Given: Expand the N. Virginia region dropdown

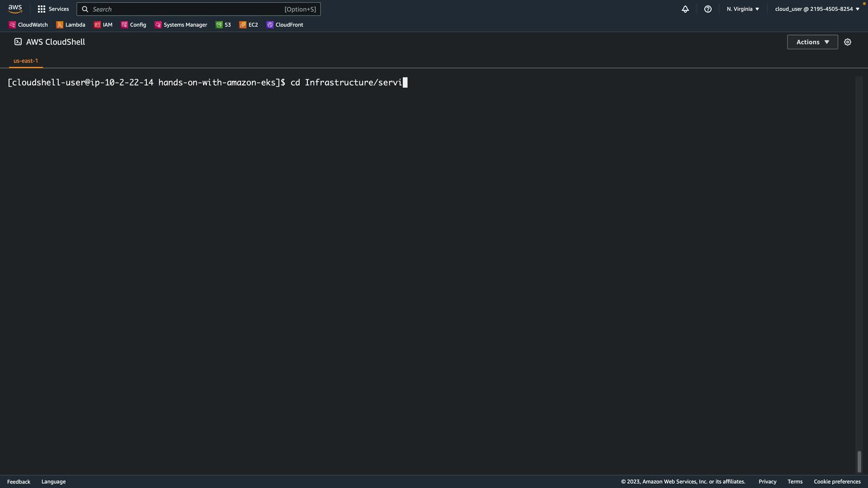Looking at the screenshot, I should [x=743, y=9].
